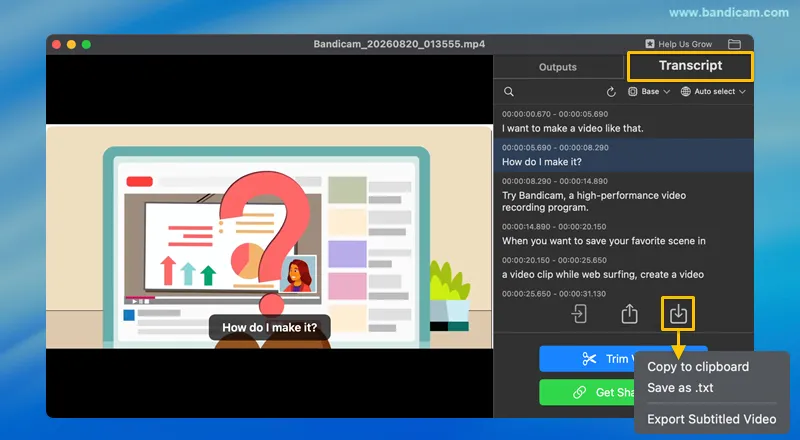Click the globe icon beside Auto select

click(686, 92)
